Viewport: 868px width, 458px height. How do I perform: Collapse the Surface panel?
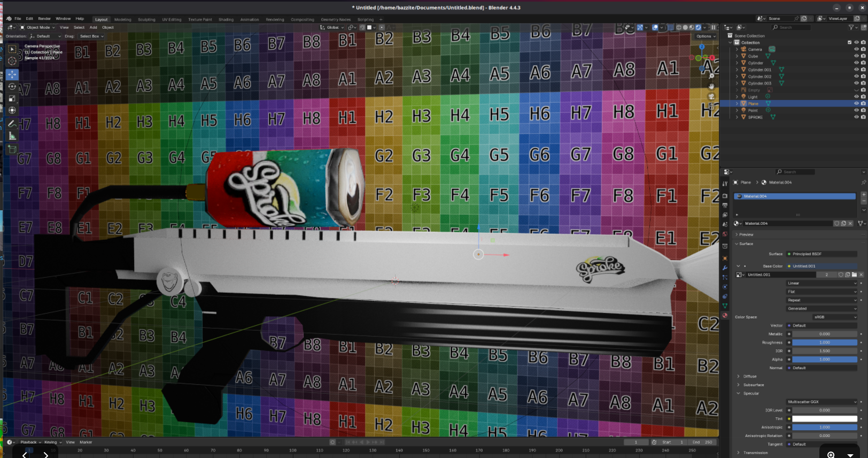[x=746, y=244]
